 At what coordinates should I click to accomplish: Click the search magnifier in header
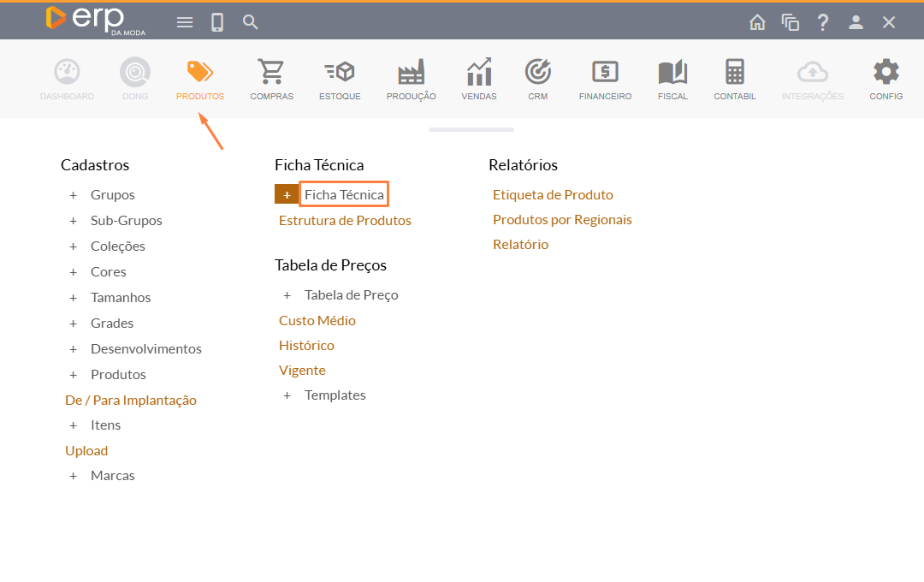click(250, 22)
